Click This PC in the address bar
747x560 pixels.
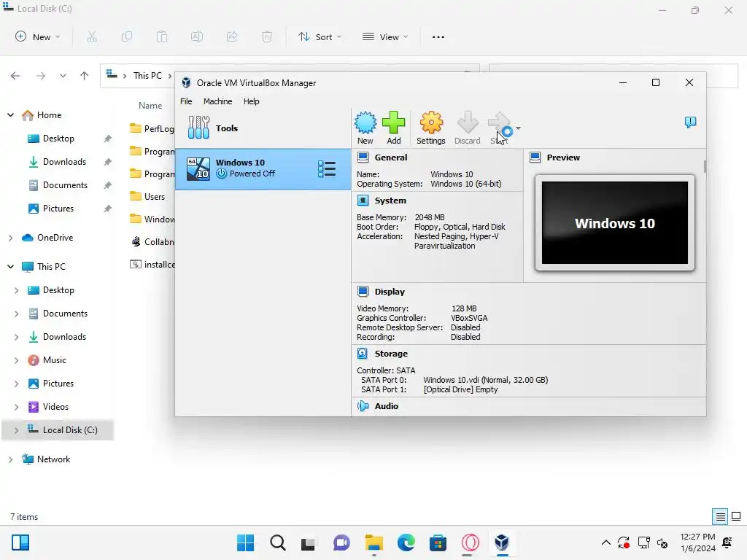point(147,76)
